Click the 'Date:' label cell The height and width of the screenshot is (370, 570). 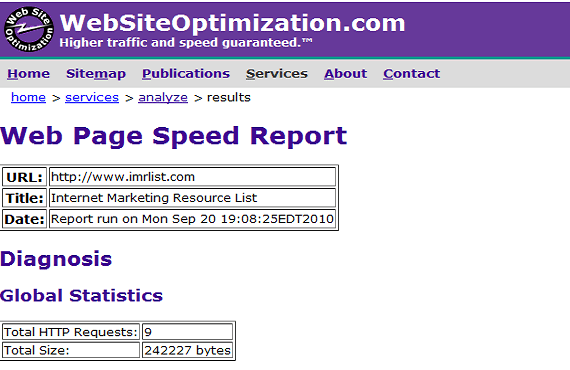point(25,219)
